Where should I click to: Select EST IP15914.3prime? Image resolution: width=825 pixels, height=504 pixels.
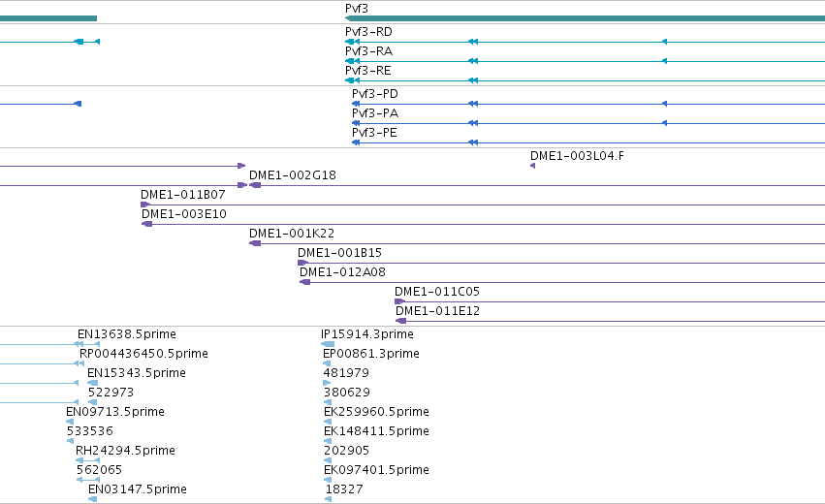click(367, 334)
